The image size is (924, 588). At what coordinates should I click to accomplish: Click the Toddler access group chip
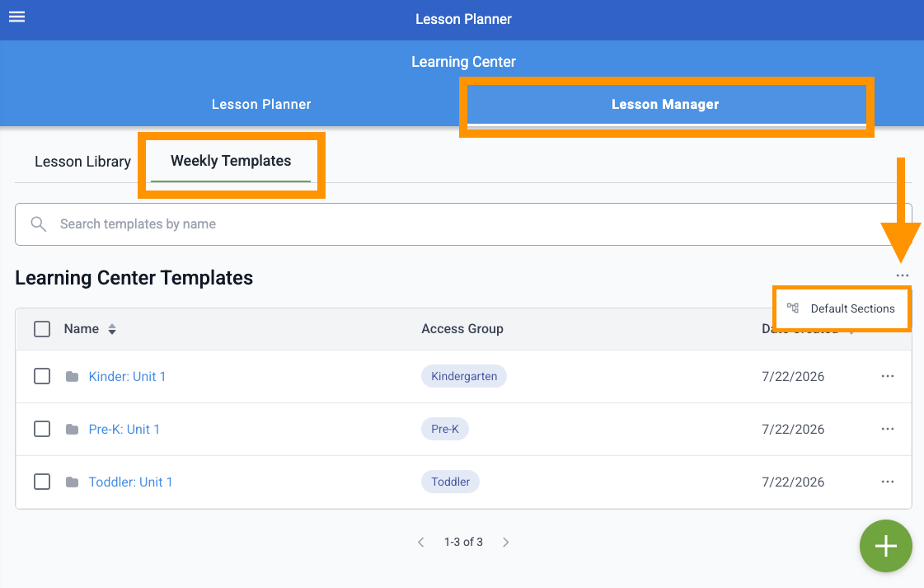click(450, 482)
